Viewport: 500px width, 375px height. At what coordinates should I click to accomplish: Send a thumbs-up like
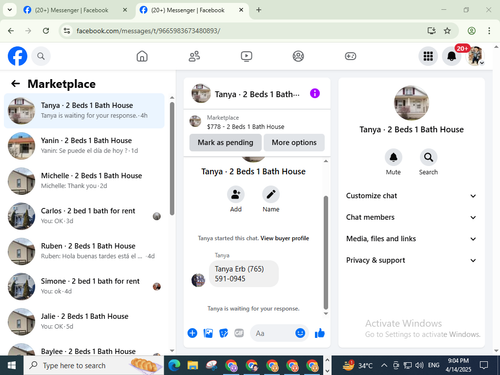coord(320,333)
